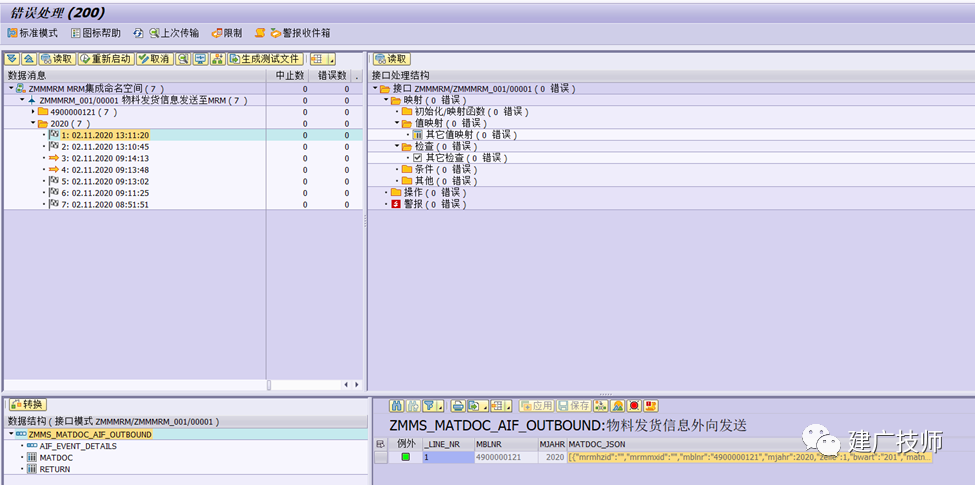Image resolution: width=975 pixels, height=485 pixels.
Task: Select message 7: 02.11.2020 08:51:51
Action: pos(104,204)
